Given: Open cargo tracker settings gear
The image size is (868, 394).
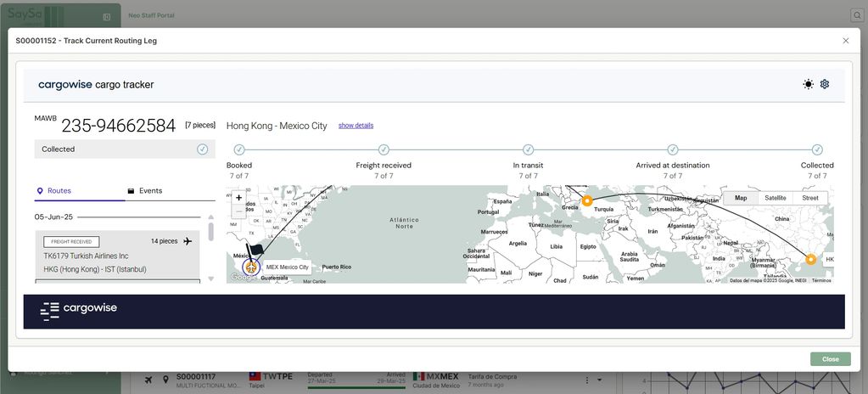Looking at the screenshot, I should pyautogui.click(x=824, y=84).
